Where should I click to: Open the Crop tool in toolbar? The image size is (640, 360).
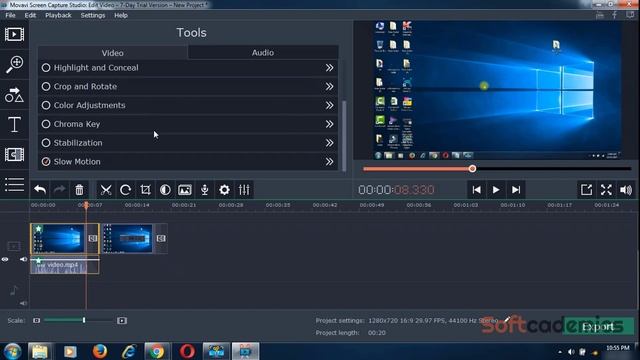(145, 190)
